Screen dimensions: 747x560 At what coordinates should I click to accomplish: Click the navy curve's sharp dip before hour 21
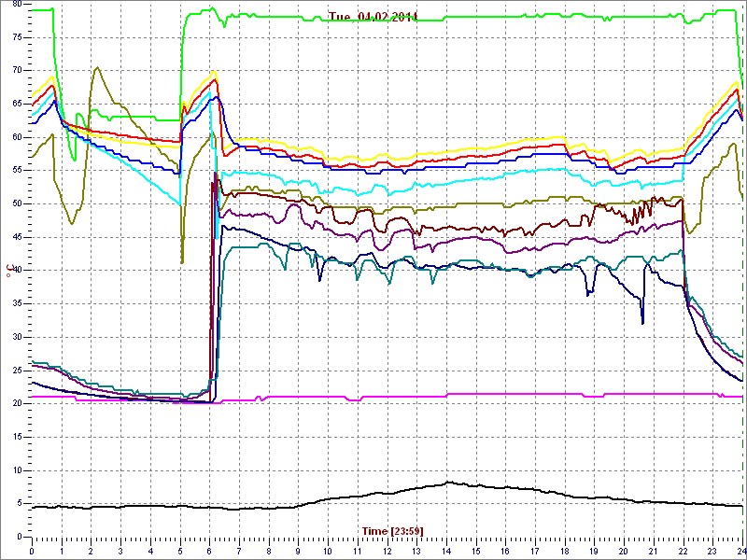[x=642, y=323]
